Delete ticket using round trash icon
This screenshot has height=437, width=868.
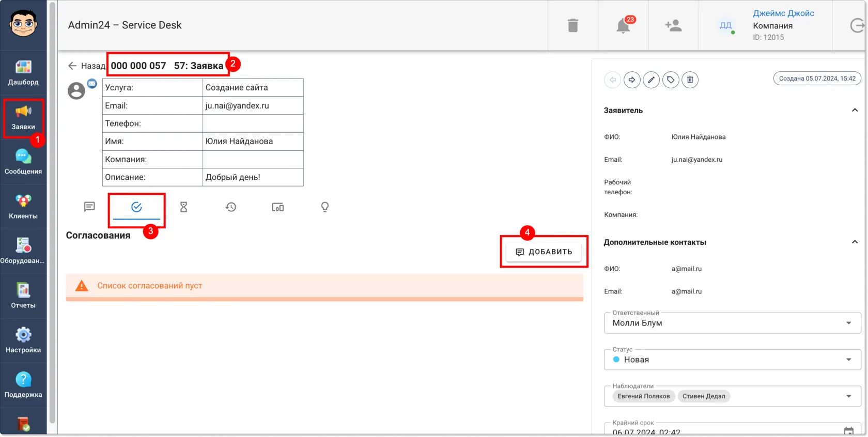[x=690, y=80]
